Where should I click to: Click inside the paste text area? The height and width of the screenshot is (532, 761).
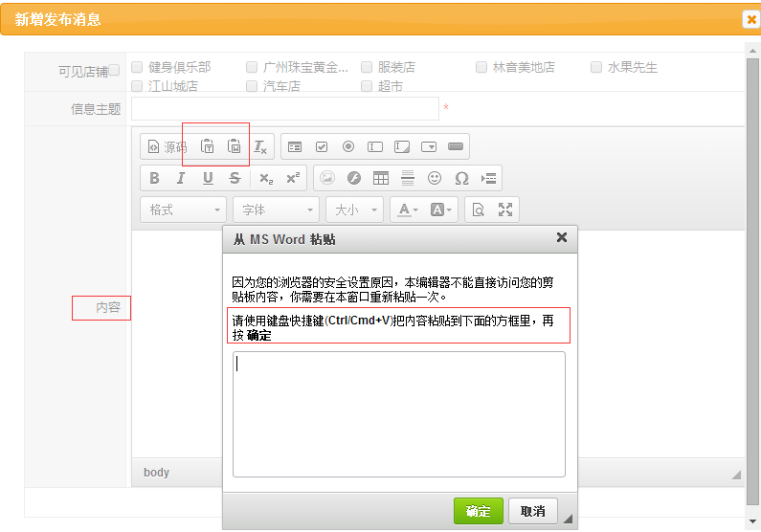click(399, 414)
